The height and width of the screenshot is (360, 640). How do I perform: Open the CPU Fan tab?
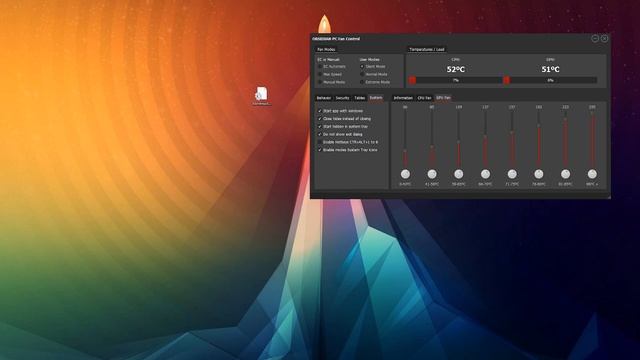coord(424,98)
